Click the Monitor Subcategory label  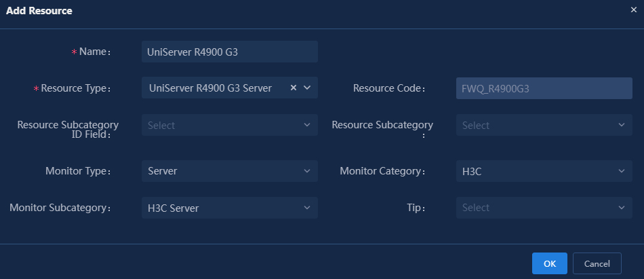pyautogui.click(x=60, y=208)
